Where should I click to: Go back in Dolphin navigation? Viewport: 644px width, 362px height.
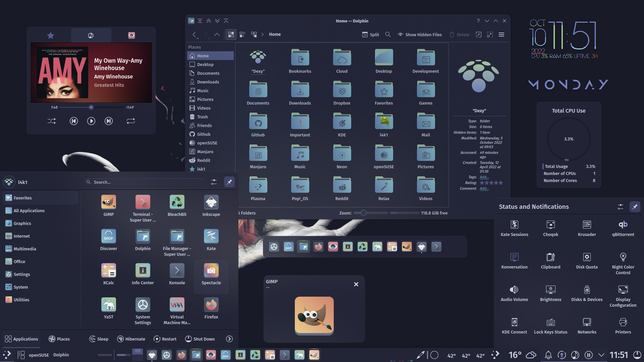click(194, 35)
